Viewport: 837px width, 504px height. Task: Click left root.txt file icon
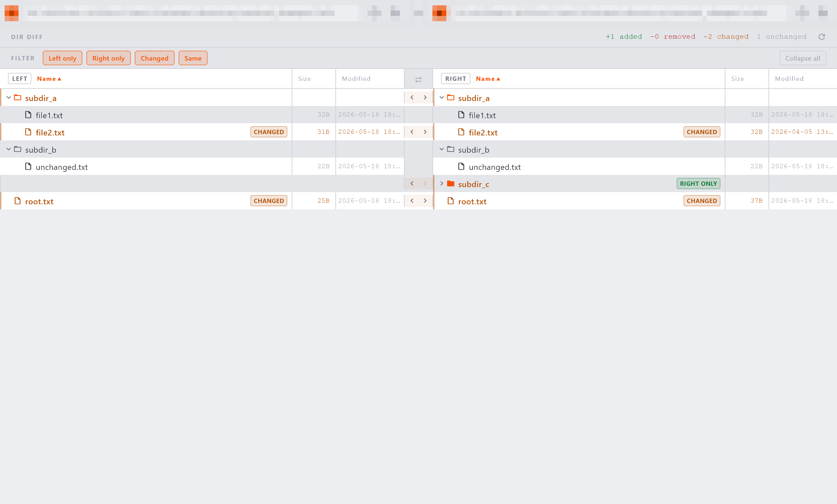pos(18,201)
